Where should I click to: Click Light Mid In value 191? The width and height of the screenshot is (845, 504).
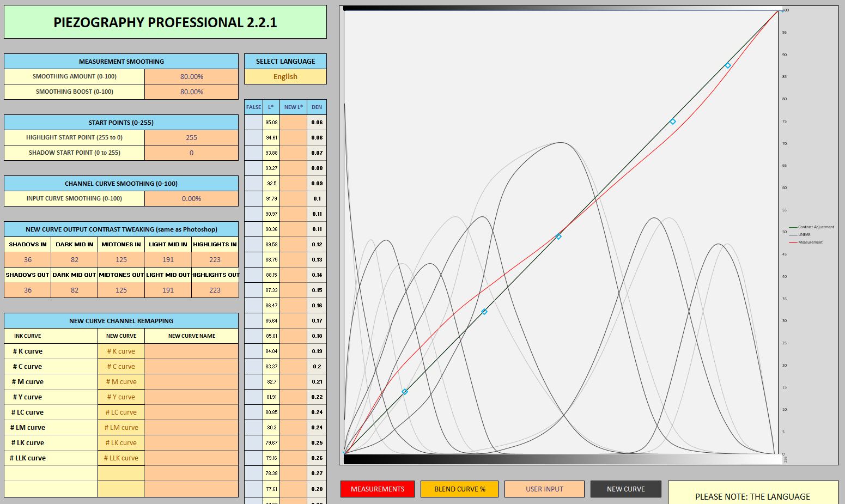pos(168,260)
